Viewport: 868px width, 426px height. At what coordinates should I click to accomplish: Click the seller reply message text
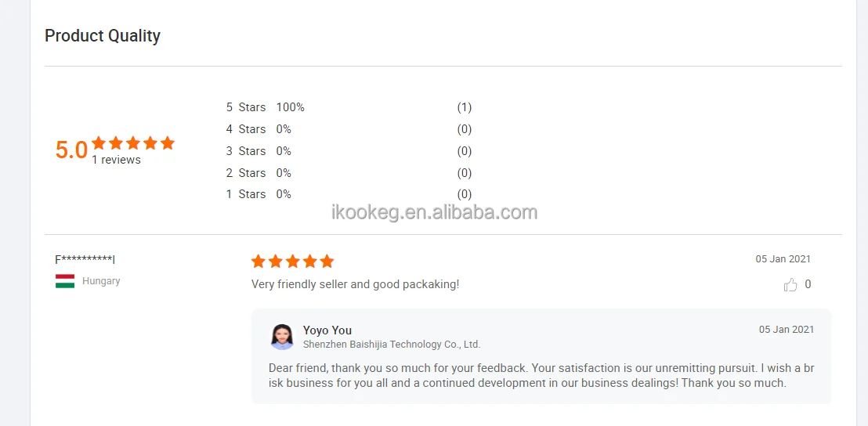(541, 376)
